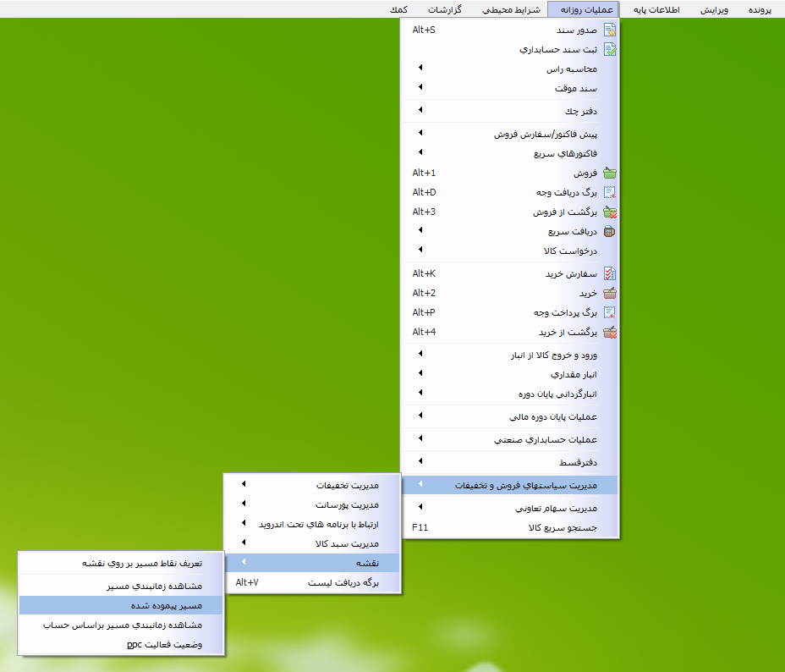Click the برگشت از خريد icon
Screen dimensions: 785x672
pyautogui.click(x=609, y=332)
